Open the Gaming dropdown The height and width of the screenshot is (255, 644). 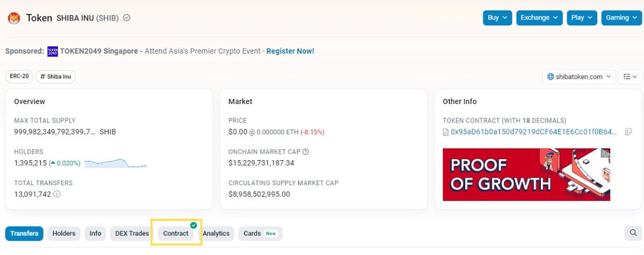coord(621,18)
